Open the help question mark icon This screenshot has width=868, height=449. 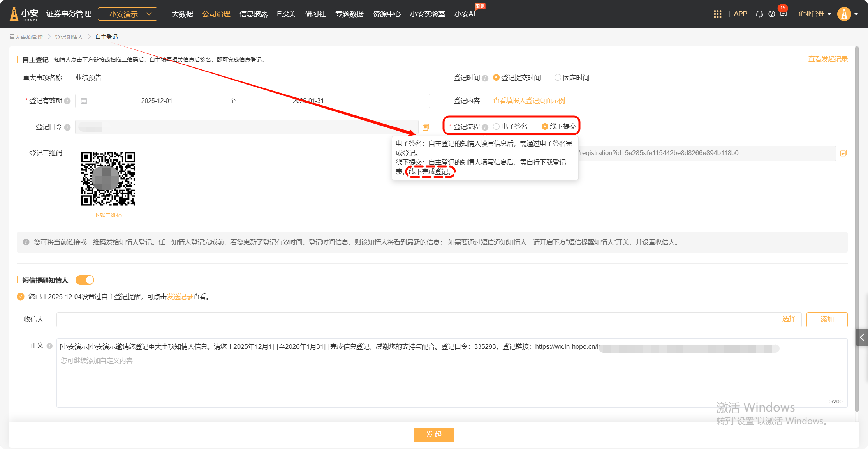click(x=771, y=14)
